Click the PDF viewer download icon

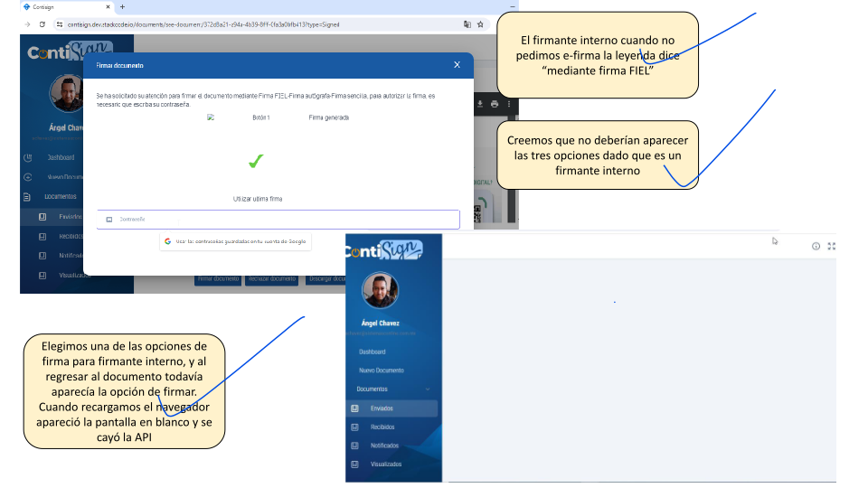[x=480, y=104]
